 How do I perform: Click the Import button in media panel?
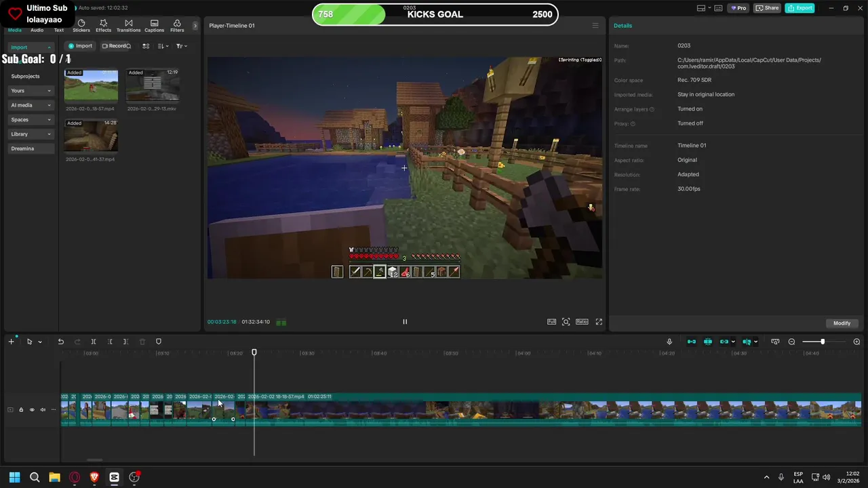pos(80,46)
